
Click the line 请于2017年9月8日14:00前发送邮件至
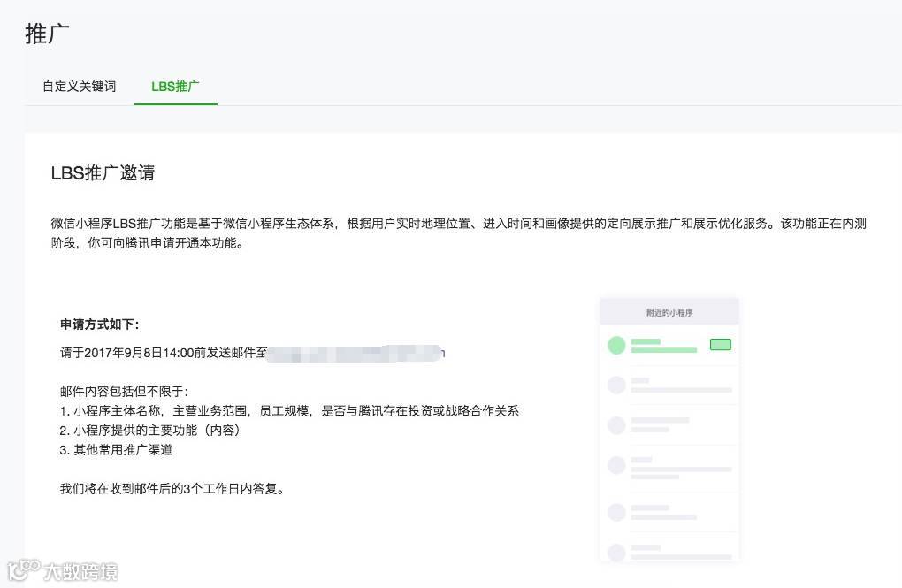pos(164,353)
